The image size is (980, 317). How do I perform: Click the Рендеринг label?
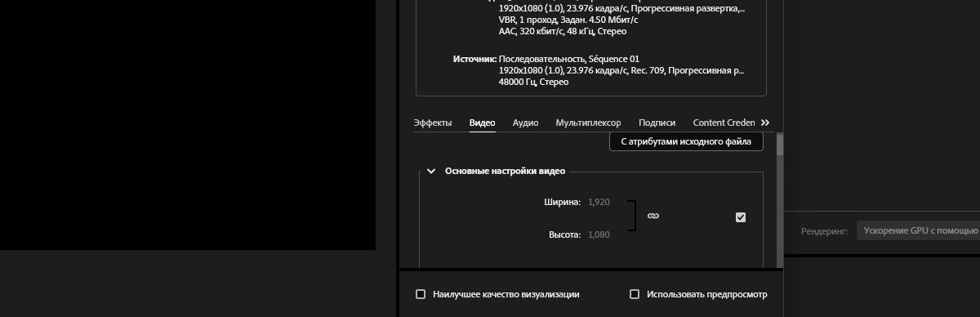pos(824,231)
